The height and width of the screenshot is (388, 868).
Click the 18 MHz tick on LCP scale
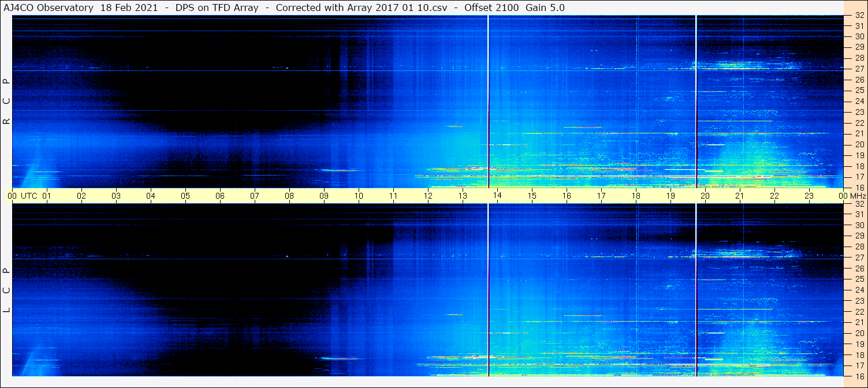(859, 355)
